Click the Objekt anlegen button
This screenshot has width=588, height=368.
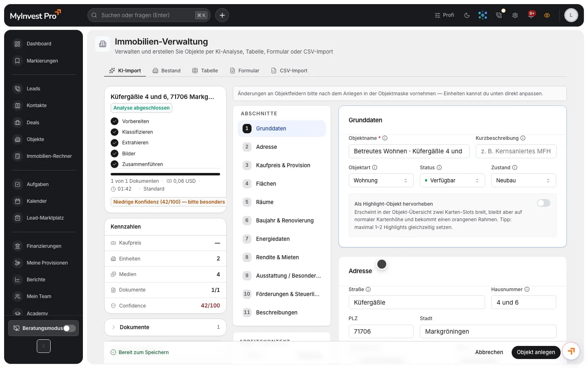536,352
